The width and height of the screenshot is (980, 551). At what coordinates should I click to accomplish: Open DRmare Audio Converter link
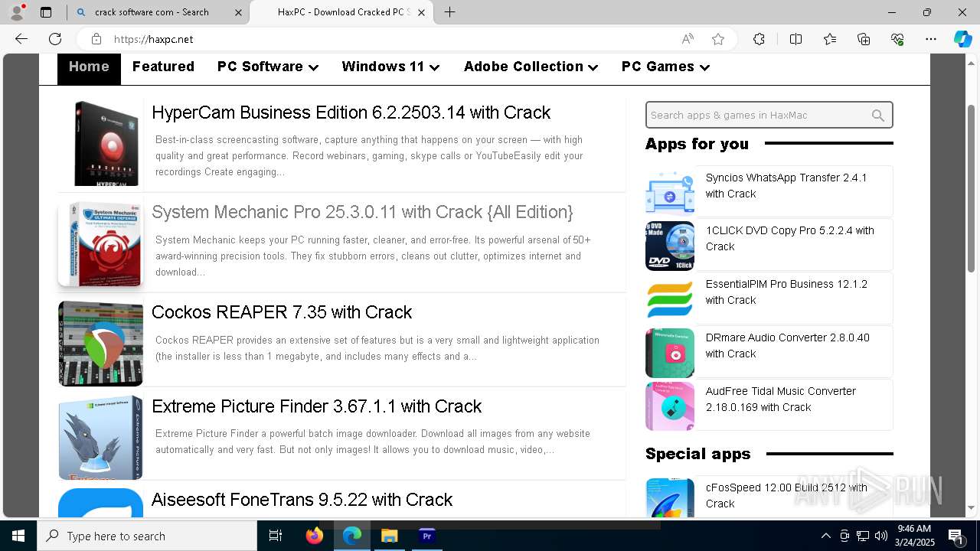click(787, 345)
